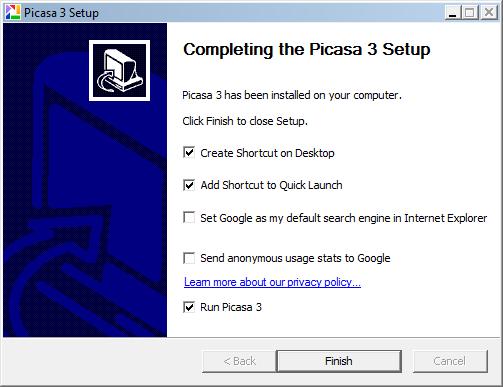Click the Picasa logo in the title bar
Viewport: 503px width, 387px height.
pos(13,12)
